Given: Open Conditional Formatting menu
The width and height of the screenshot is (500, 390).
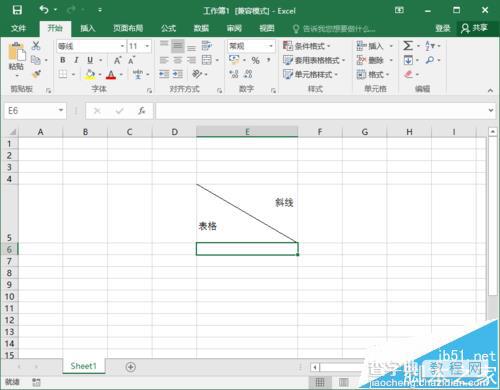Looking at the screenshot, I should tap(307, 46).
